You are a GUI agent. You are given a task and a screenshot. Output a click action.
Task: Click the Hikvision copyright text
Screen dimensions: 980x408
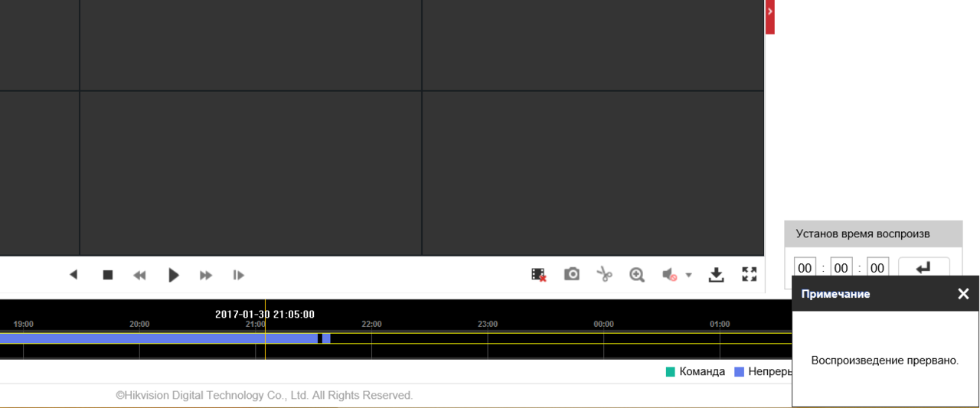[x=264, y=396]
